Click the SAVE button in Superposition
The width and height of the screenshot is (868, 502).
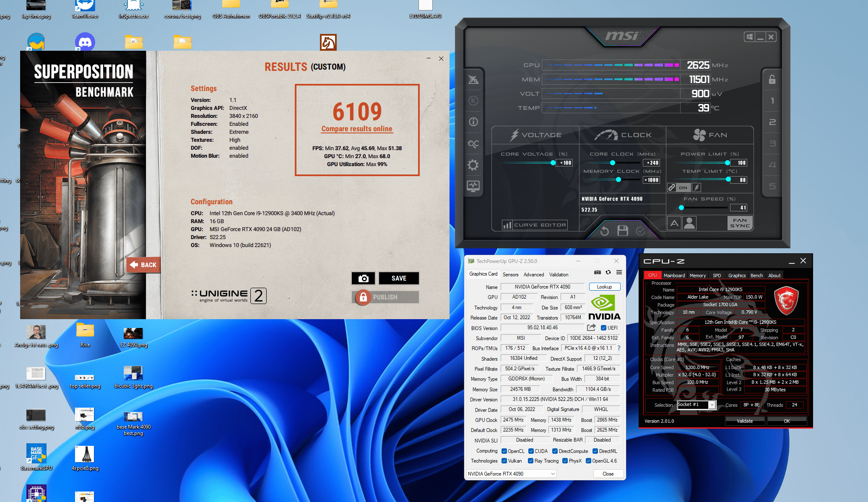pyautogui.click(x=399, y=278)
